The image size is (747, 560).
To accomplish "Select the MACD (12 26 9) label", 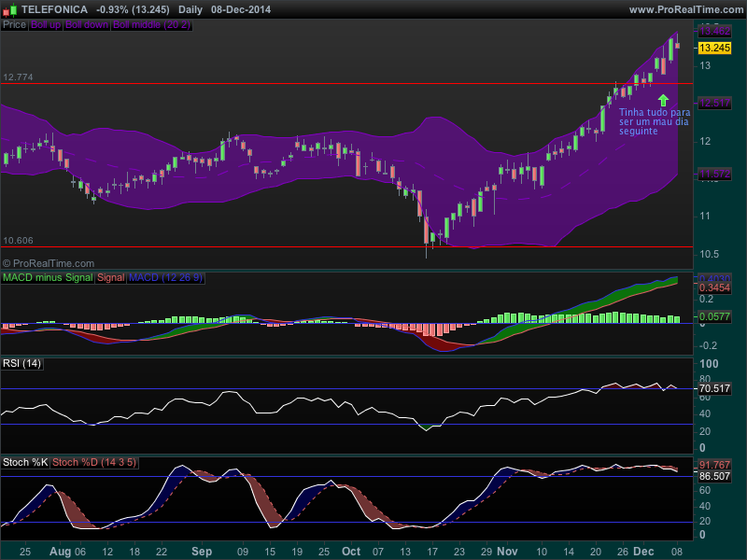I will pyautogui.click(x=166, y=277).
